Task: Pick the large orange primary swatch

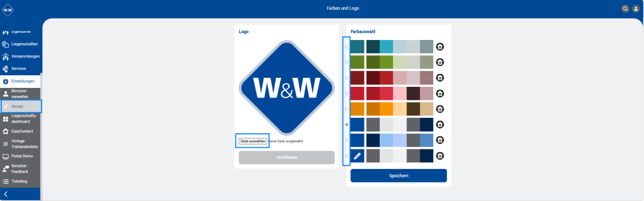Action: (357, 109)
